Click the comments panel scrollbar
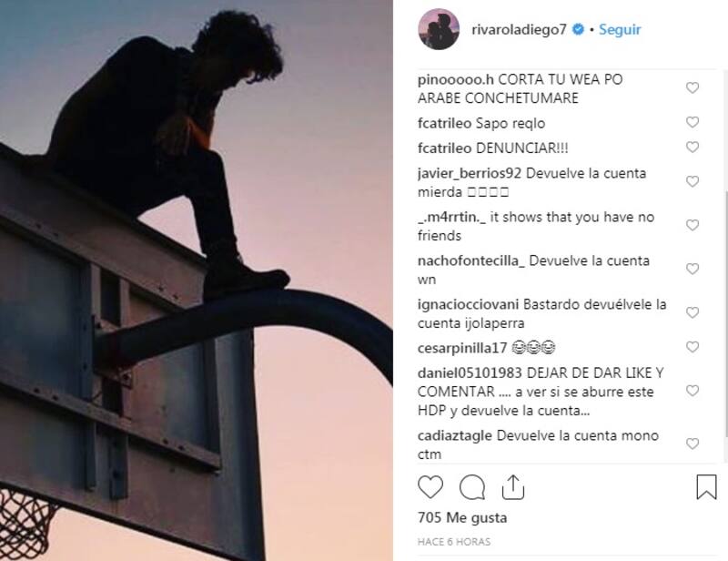This screenshot has width=728, height=561. pos(725,313)
